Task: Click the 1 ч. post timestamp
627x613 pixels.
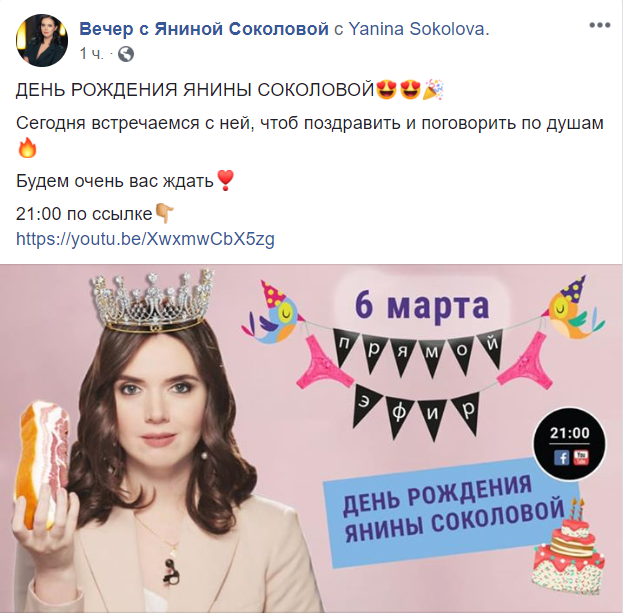Action: (91, 54)
